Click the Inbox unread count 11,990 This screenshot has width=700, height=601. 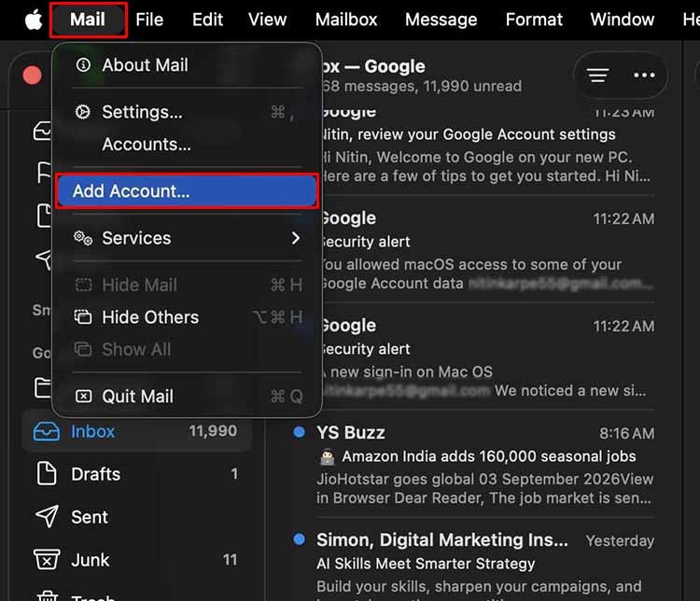click(213, 431)
